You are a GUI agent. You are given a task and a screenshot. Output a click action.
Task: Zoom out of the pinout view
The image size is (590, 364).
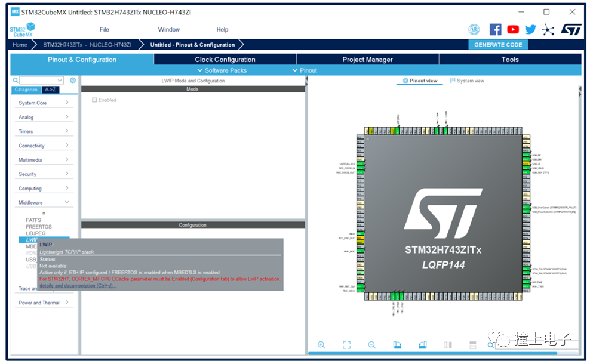(371, 345)
